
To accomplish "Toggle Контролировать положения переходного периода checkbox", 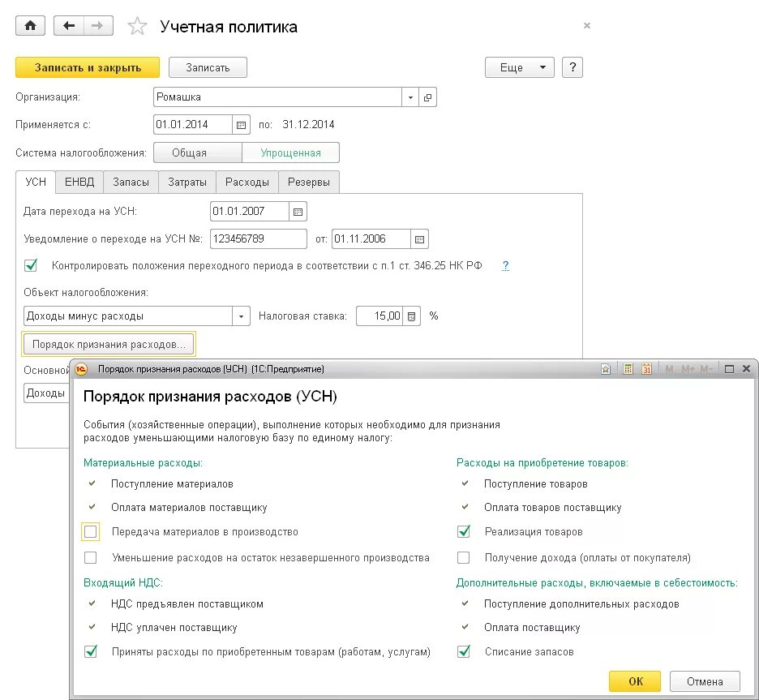I will pos(31,265).
